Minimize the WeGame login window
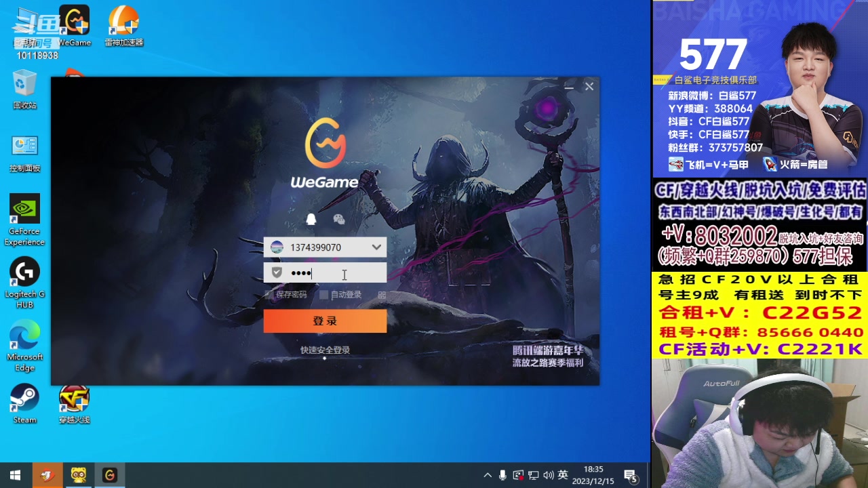868x488 pixels. (x=569, y=87)
